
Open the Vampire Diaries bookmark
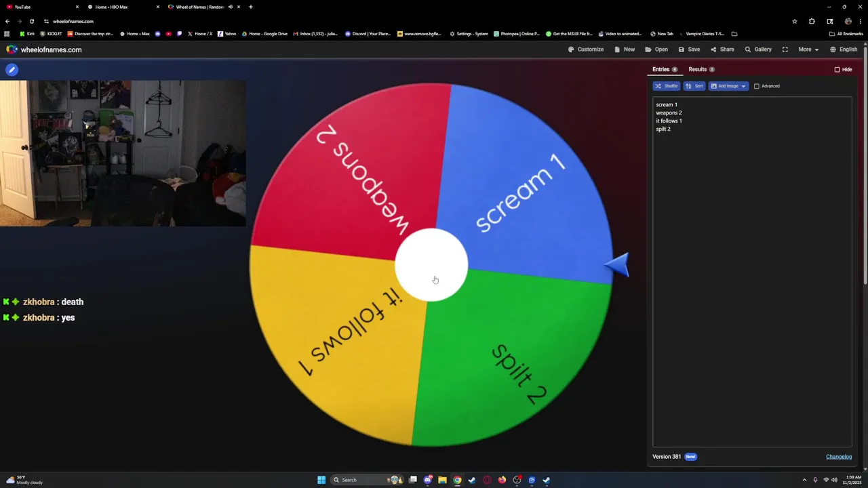[701, 34]
